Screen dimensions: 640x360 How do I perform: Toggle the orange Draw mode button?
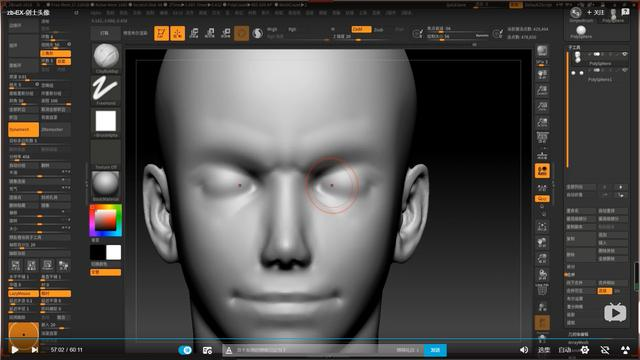coord(178,33)
